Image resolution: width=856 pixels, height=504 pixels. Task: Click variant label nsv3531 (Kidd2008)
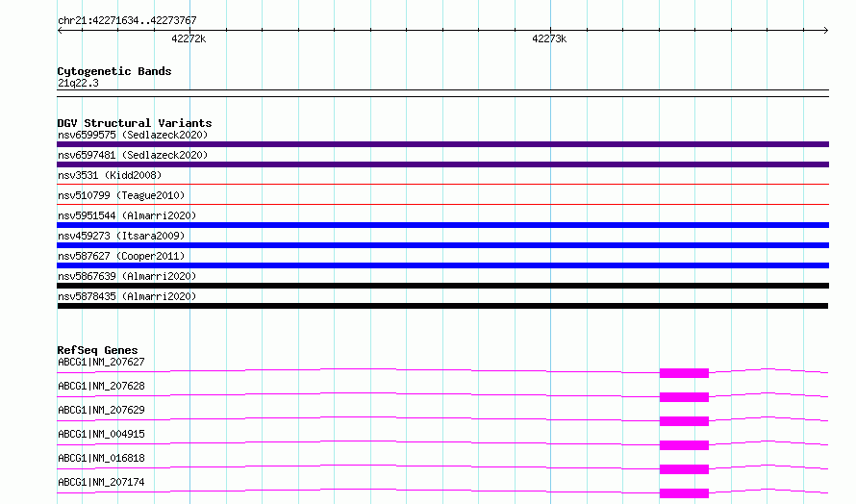(110, 175)
